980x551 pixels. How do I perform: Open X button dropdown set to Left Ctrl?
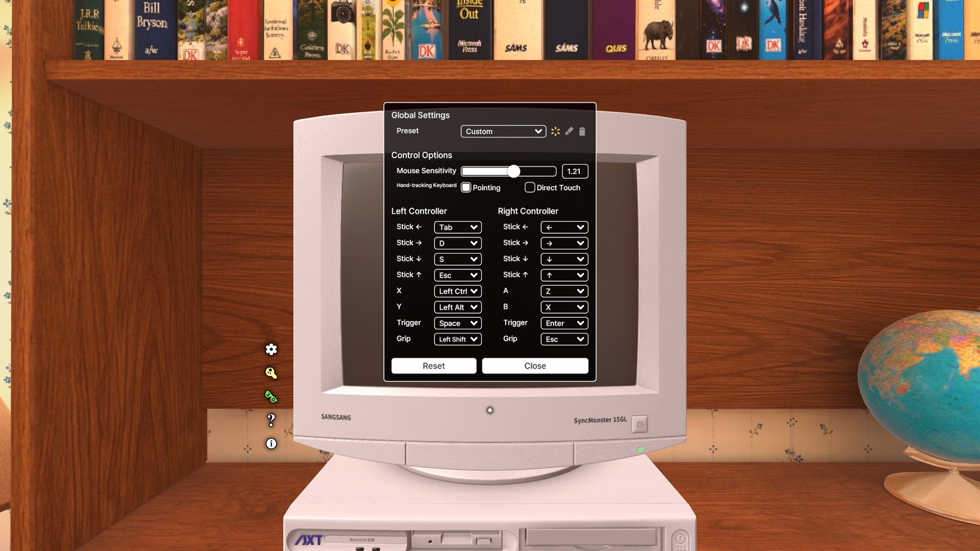point(457,291)
